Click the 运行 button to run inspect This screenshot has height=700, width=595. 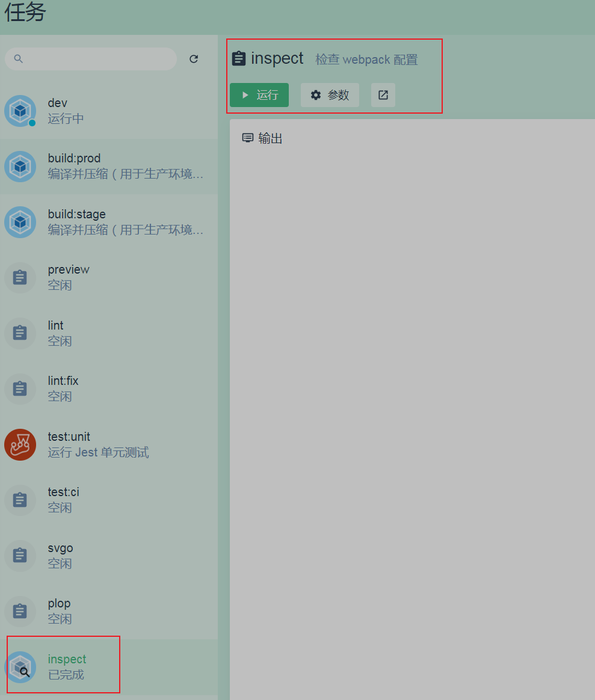(259, 94)
